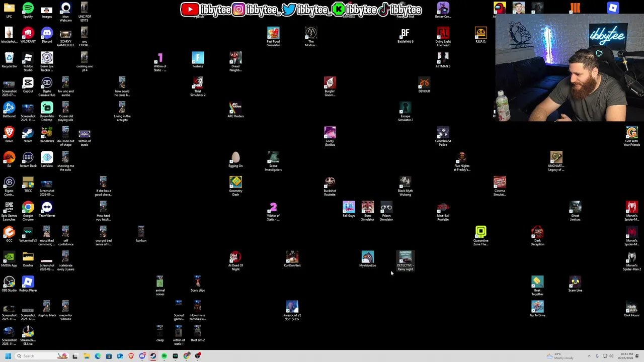Screen dimensions: 644x362
Task: Launch Roblox Player shortcut
Action: [x=28, y=284]
